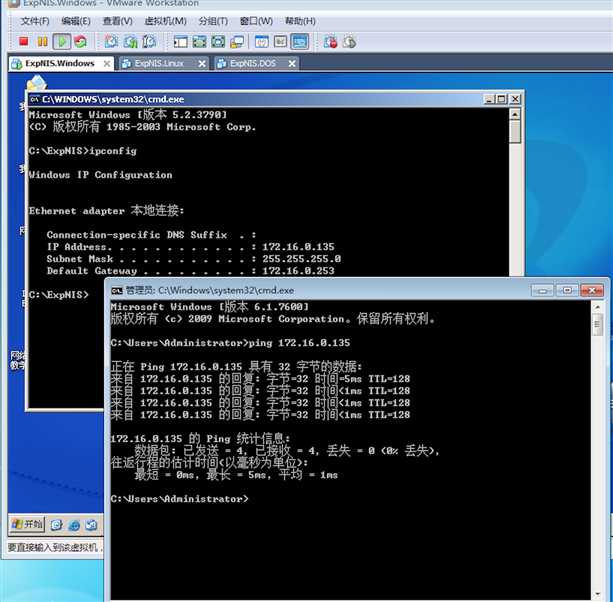Click the IP Address 172.16.0.135 value
Viewport: 613px width, 602px height.
click(298, 247)
